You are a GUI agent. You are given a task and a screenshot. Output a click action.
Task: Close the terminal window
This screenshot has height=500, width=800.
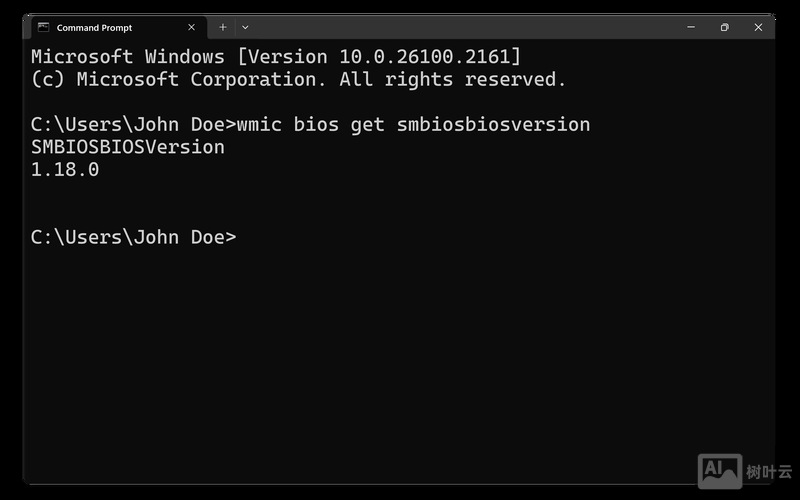757,27
